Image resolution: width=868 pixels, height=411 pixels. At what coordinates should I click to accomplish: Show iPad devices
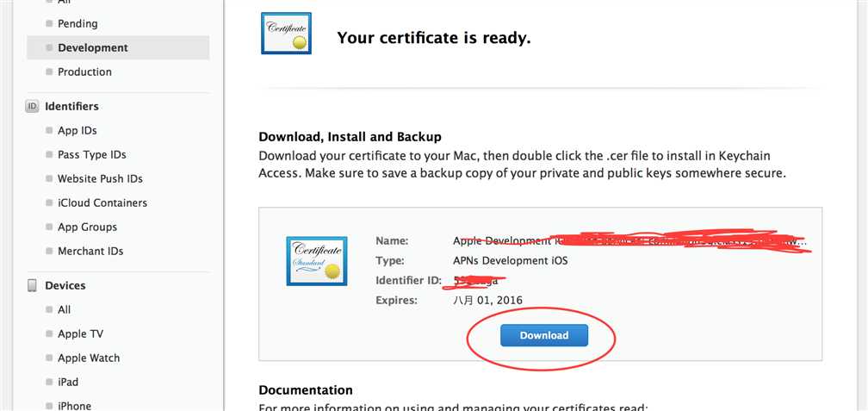(68, 383)
